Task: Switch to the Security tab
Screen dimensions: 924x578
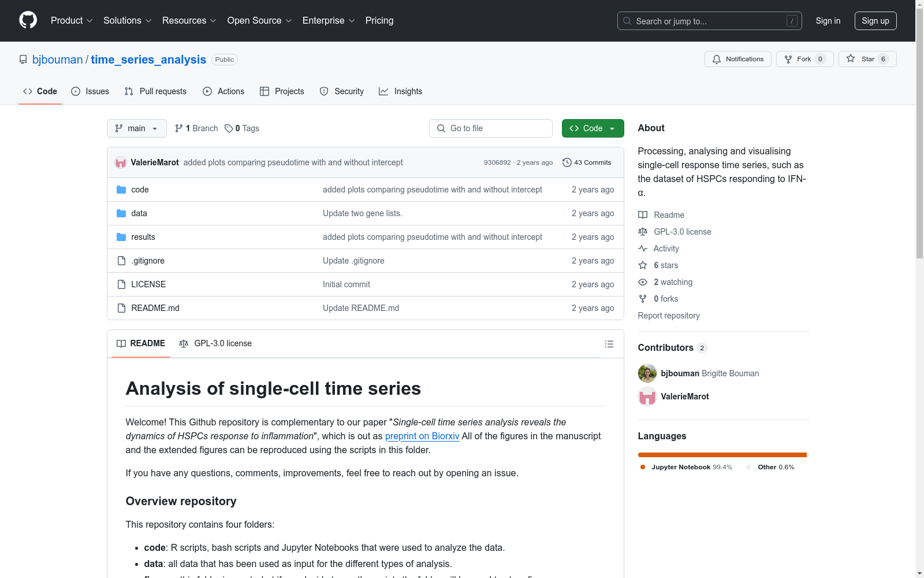Action: pyautogui.click(x=342, y=91)
